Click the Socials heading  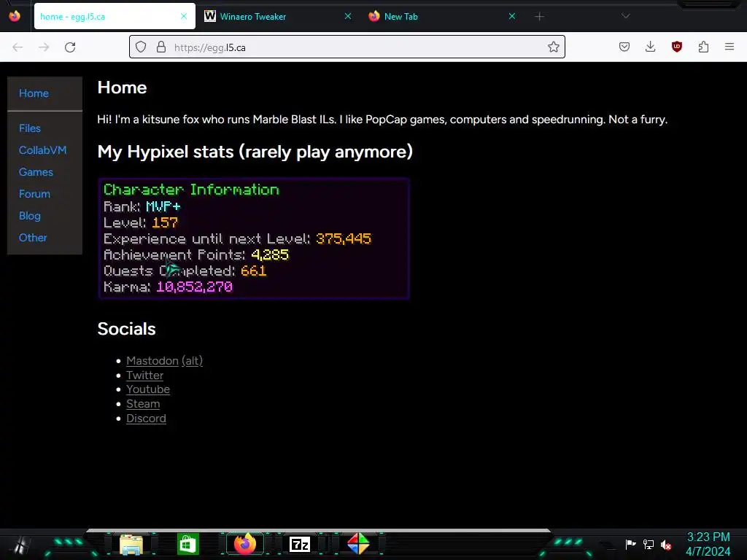(126, 329)
